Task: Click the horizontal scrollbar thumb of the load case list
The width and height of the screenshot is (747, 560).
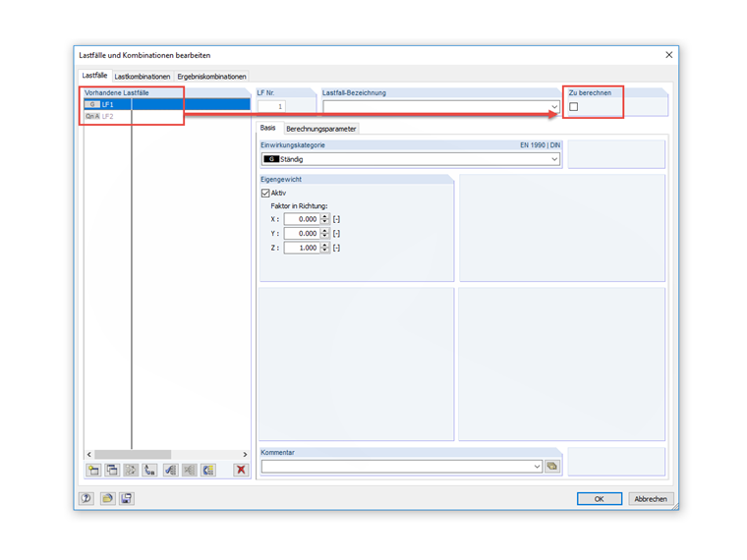Action: [x=133, y=454]
